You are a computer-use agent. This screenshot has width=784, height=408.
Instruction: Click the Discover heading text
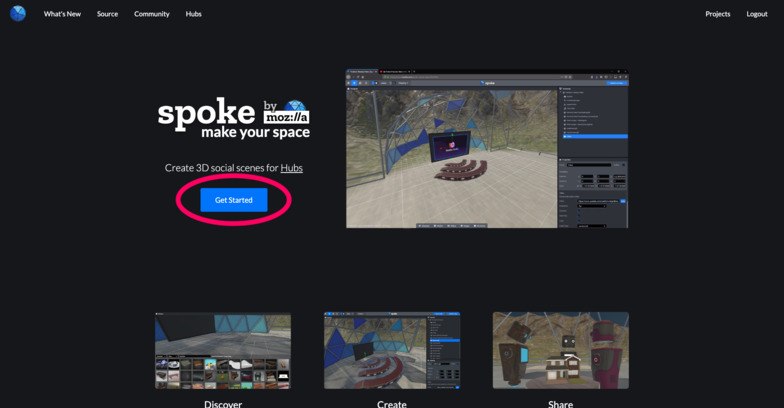(x=223, y=404)
